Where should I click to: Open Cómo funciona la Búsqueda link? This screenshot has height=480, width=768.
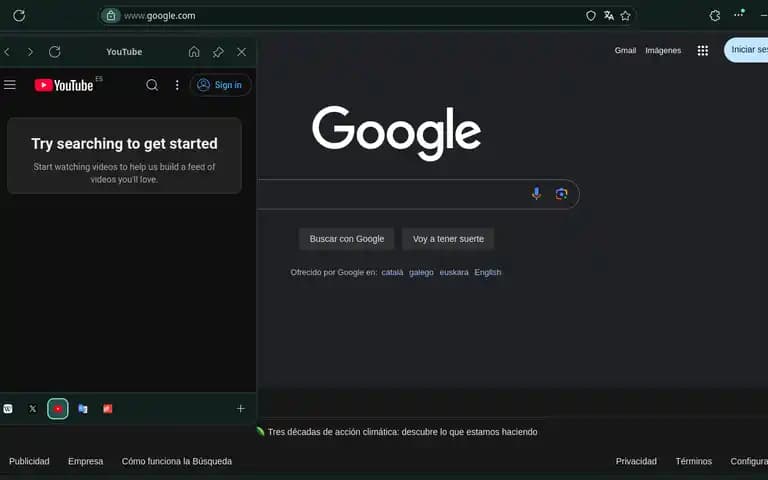pos(177,461)
